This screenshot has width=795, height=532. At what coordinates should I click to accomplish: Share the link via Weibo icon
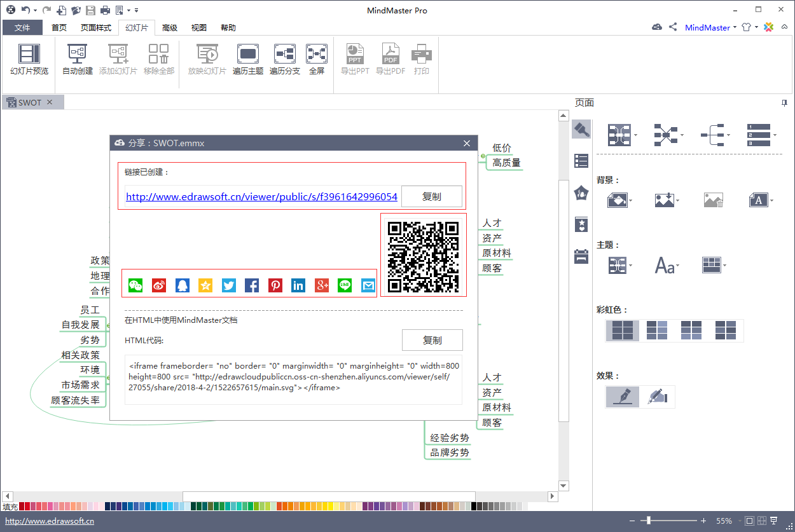(159, 285)
